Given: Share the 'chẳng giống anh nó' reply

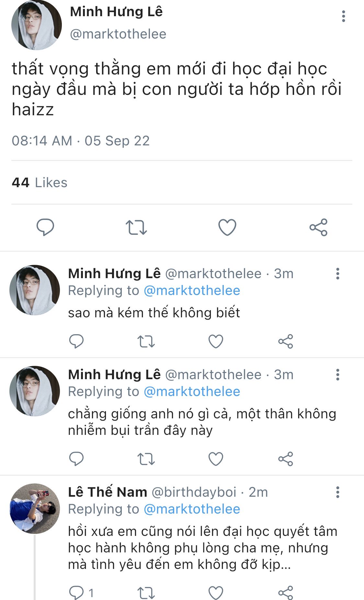Looking at the screenshot, I should (x=286, y=459).
